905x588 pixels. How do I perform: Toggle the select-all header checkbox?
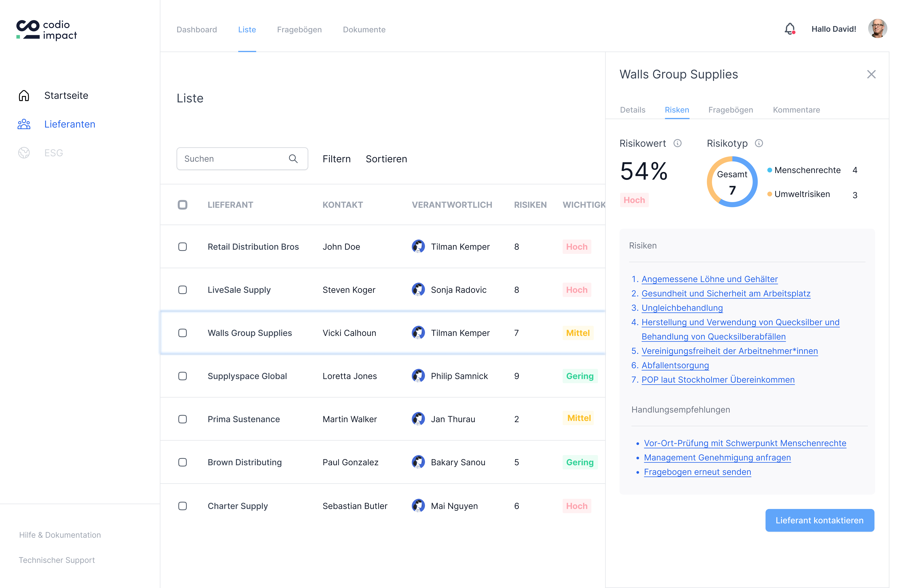tap(183, 205)
